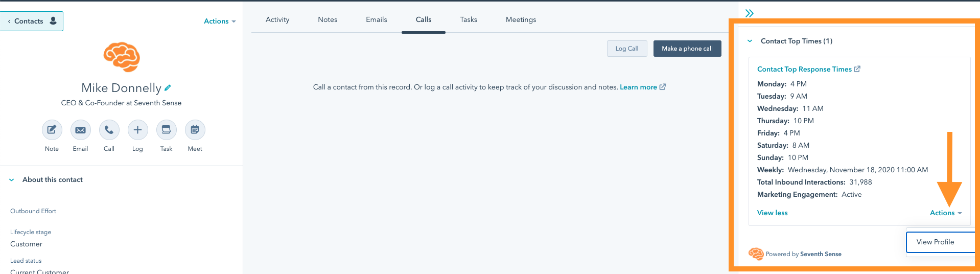Click the Log Call button

[627, 49]
